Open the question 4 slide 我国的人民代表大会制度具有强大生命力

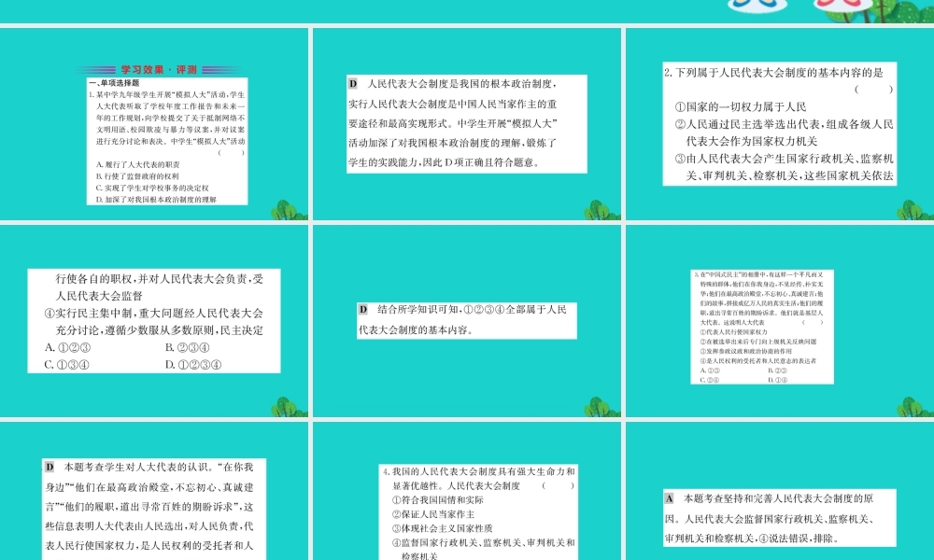tap(466, 491)
